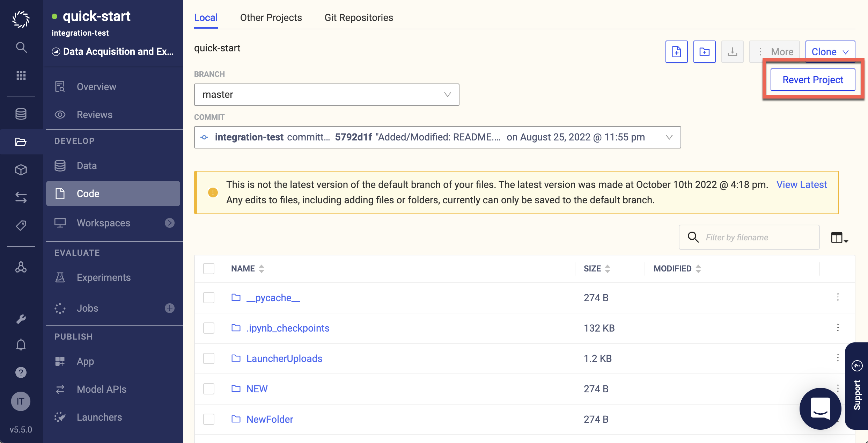Open the Support side tab
Image resolution: width=868 pixels, height=443 pixels.
pos(857,386)
